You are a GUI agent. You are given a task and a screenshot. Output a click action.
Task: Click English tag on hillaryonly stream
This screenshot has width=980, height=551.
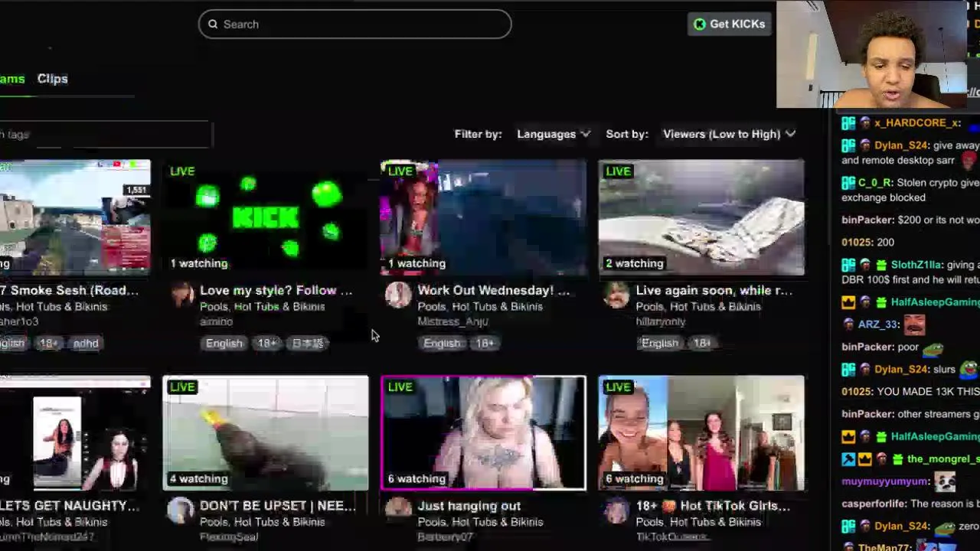[x=659, y=344]
